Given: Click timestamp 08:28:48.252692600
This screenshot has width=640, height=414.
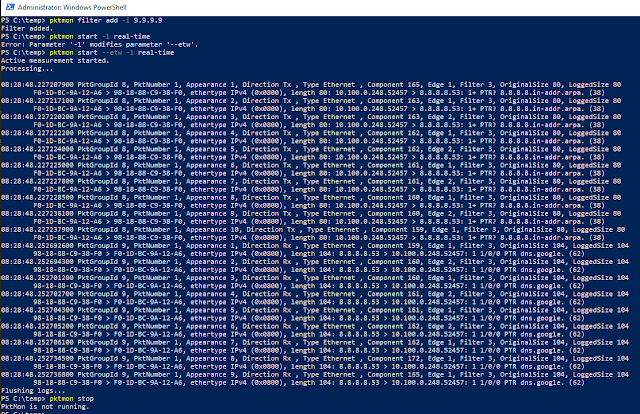Looking at the screenshot, I should point(37,246).
